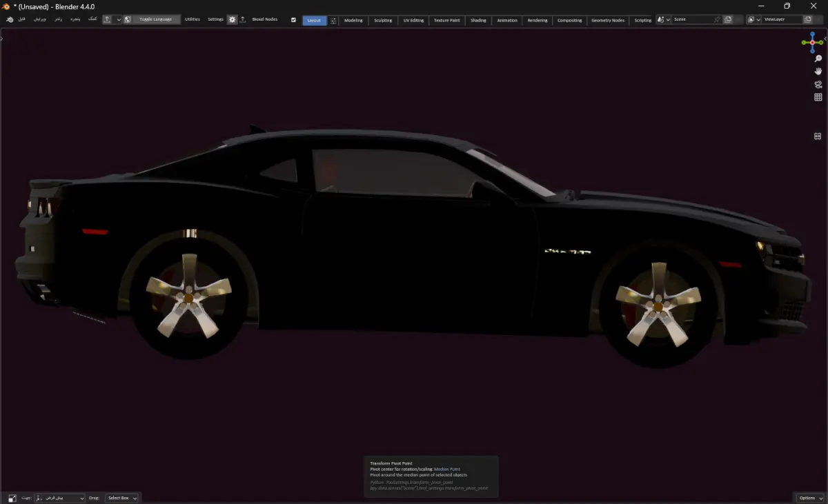Click the sliders icon next to Layout
Image resolution: width=828 pixels, height=504 pixels.
[334, 21]
